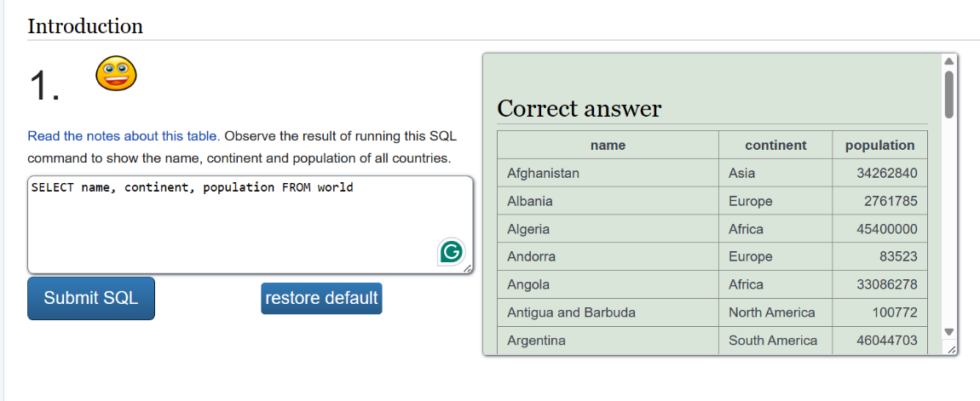This screenshot has height=401, width=980.
Task: Click the 'Correct answer' heading
Action: (x=579, y=109)
